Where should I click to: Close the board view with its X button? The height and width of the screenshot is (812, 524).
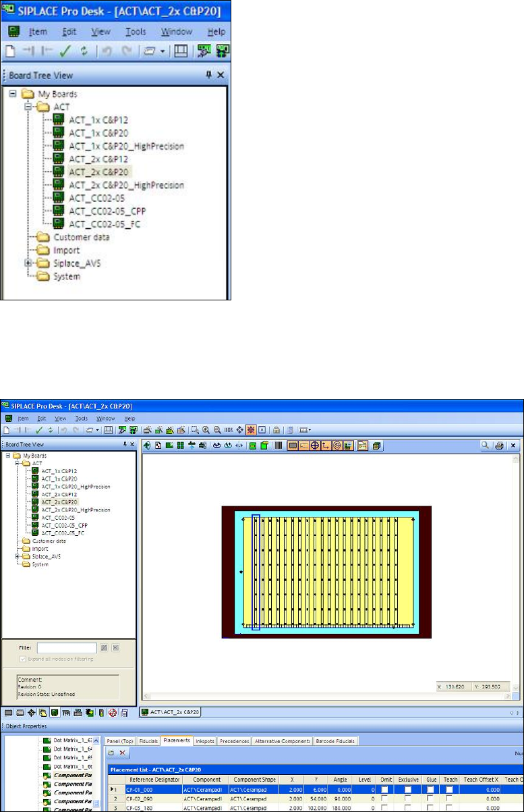point(513,445)
